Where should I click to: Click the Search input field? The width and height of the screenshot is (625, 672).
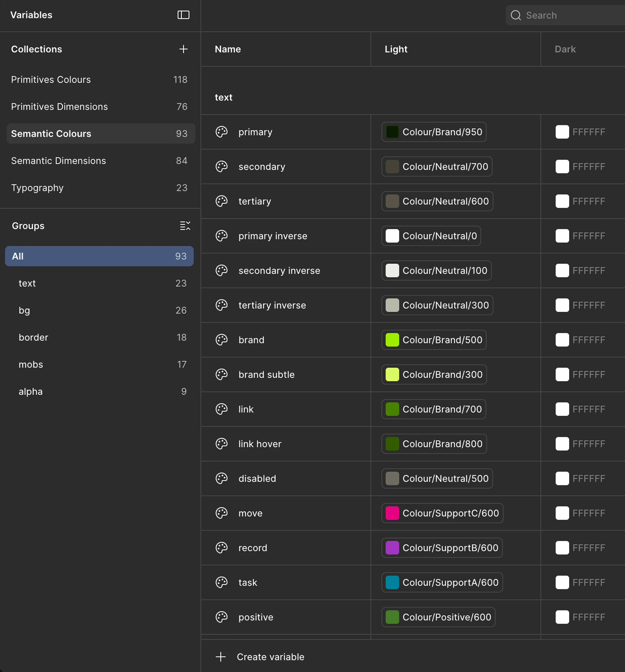tap(565, 15)
